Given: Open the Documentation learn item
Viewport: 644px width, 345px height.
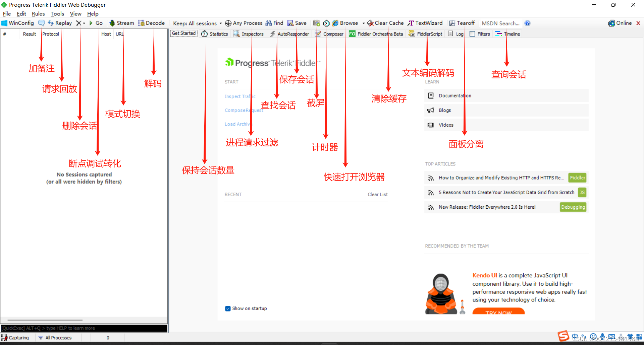Looking at the screenshot, I should pos(506,95).
